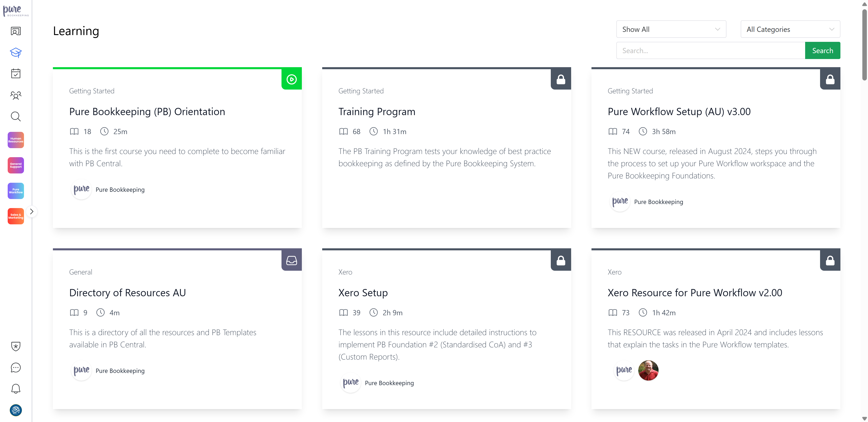Open the chat bubble messages icon
868x422 pixels.
click(16, 368)
